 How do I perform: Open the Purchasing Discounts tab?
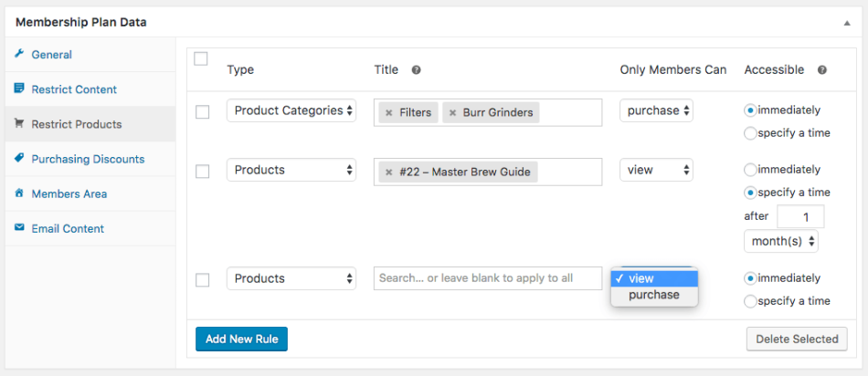pyautogui.click(x=88, y=159)
